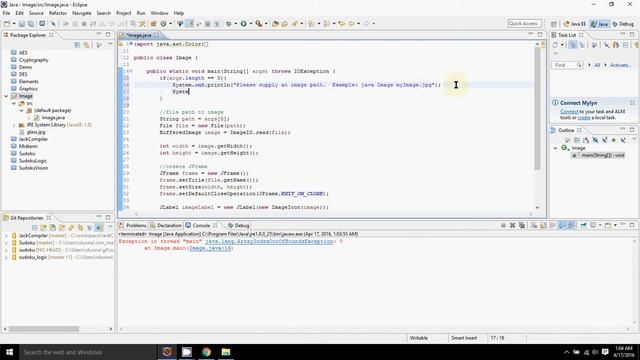Collapse all in Package Explorer toolbar
Screen dimensions: 640x360
point(77,45)
